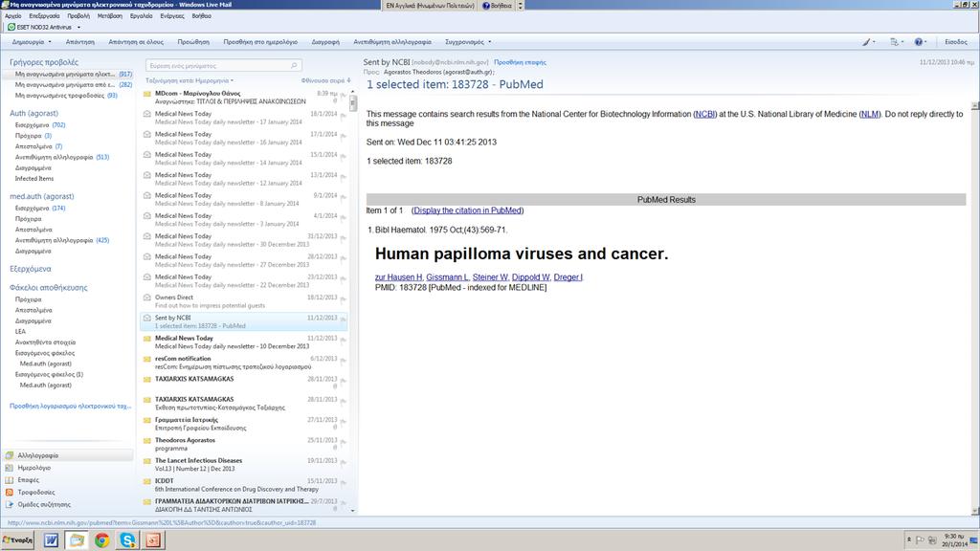Open the paintbrush icon dropdown arrow
The width and height of the screenshot is (980, 551).
click(874, 42)
